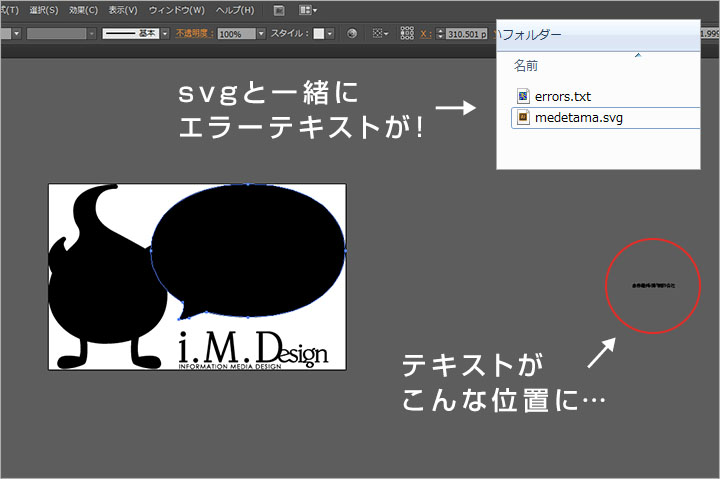Open the ウィンドウ(W) menu

[x=177, y=10]
